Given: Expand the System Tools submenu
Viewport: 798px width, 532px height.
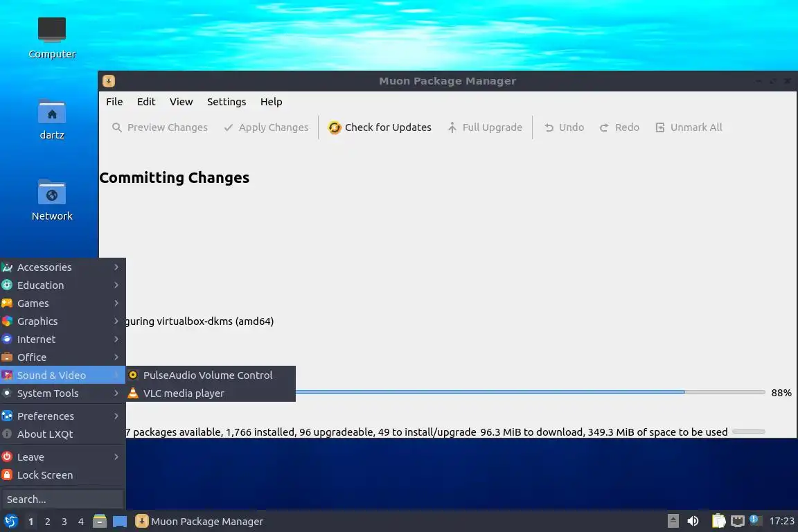Looking at the screenshot, I should (116, 393).
